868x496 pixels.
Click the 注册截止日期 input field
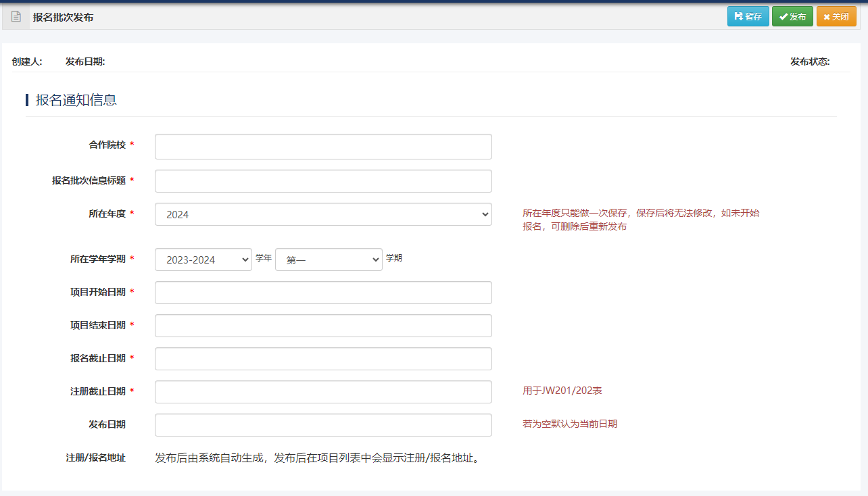click(x=323, y=392)
